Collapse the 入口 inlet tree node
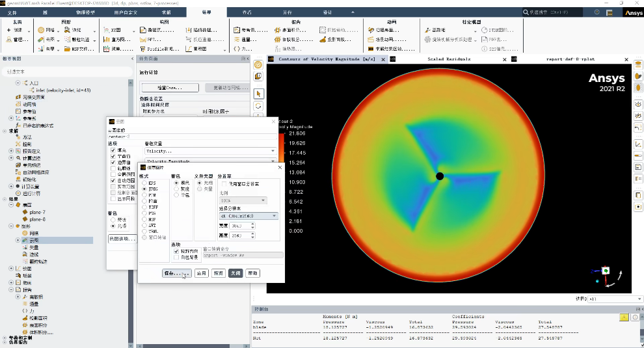Screen dimensions: 644x348 (x=18, y=83)
